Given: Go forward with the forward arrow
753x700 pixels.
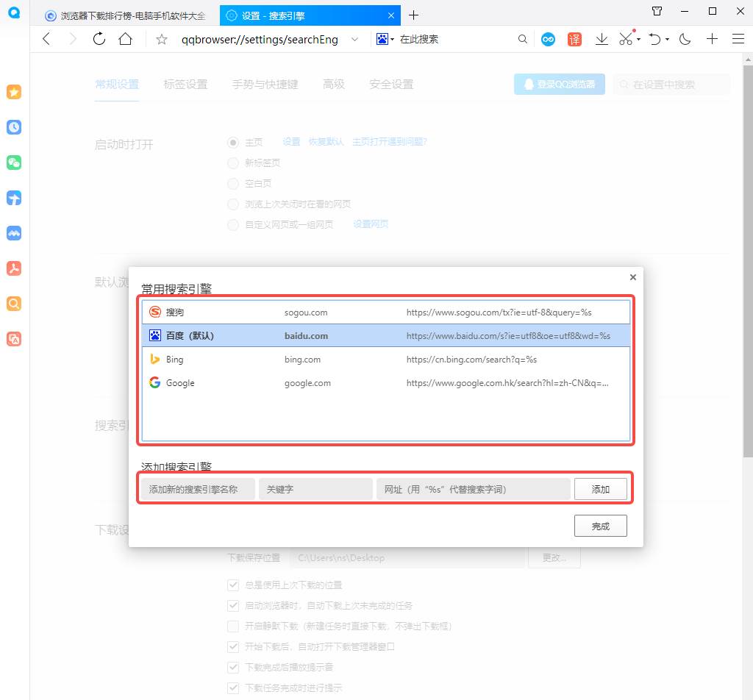Looking at the screenshot, I should click(73, 39).
